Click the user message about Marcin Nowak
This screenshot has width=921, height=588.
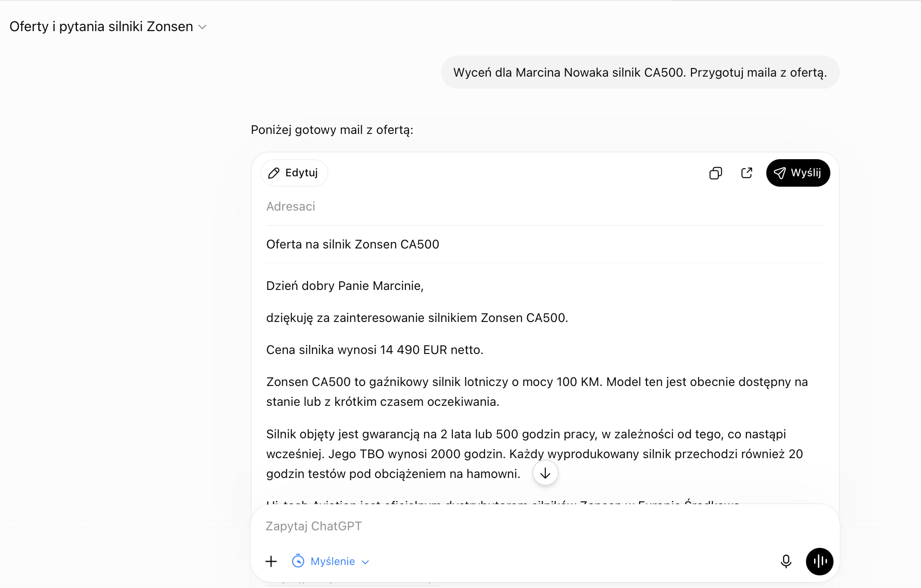640,73
